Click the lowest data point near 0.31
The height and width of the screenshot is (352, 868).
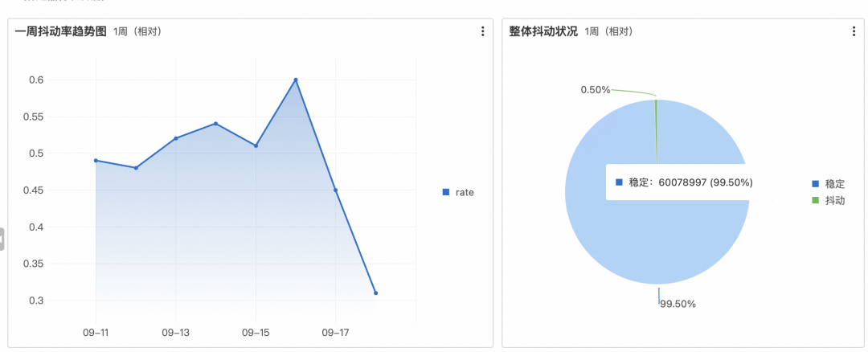point(375,293)
